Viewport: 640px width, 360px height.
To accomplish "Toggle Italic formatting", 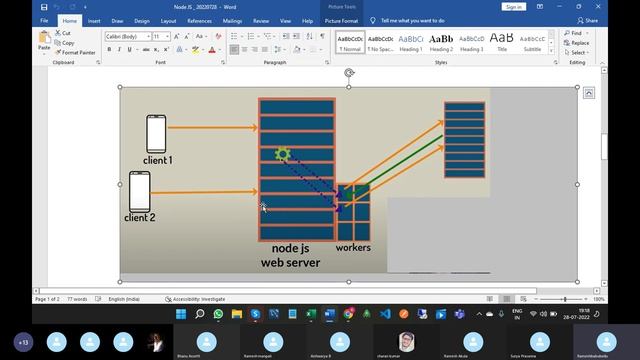I will pyautogui.click(x=119, y=50).
